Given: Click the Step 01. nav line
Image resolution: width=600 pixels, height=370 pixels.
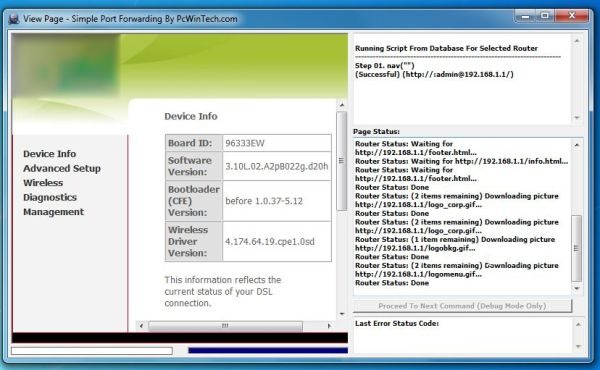Looking at the screenshot, I should [x=385, y=65].
